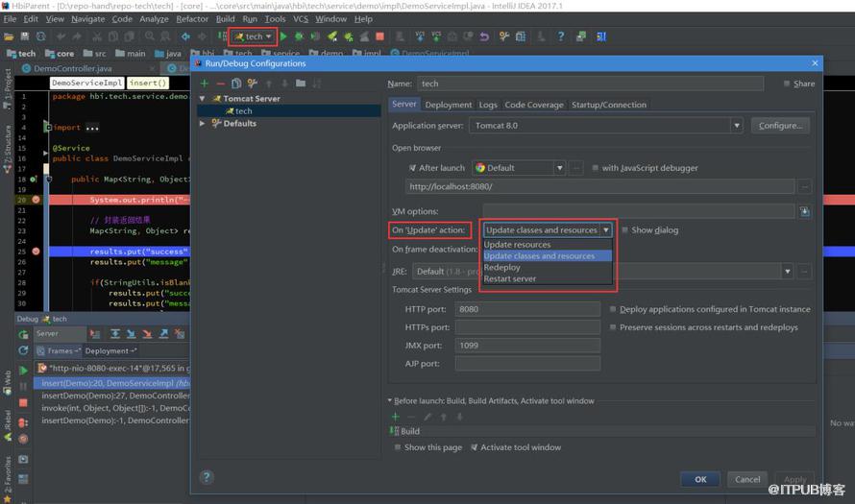855x504 pixels.
Task: Switch to the Deployment tab
Action: click(449, 105)
